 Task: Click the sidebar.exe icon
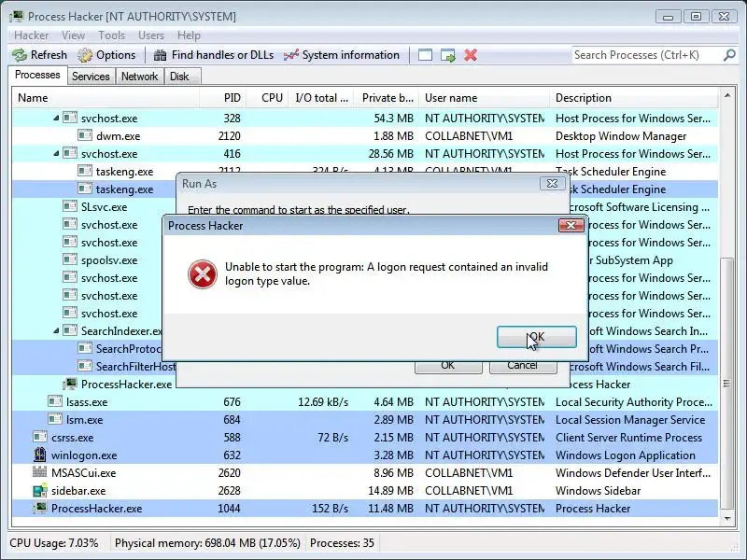tap(40, 490)
